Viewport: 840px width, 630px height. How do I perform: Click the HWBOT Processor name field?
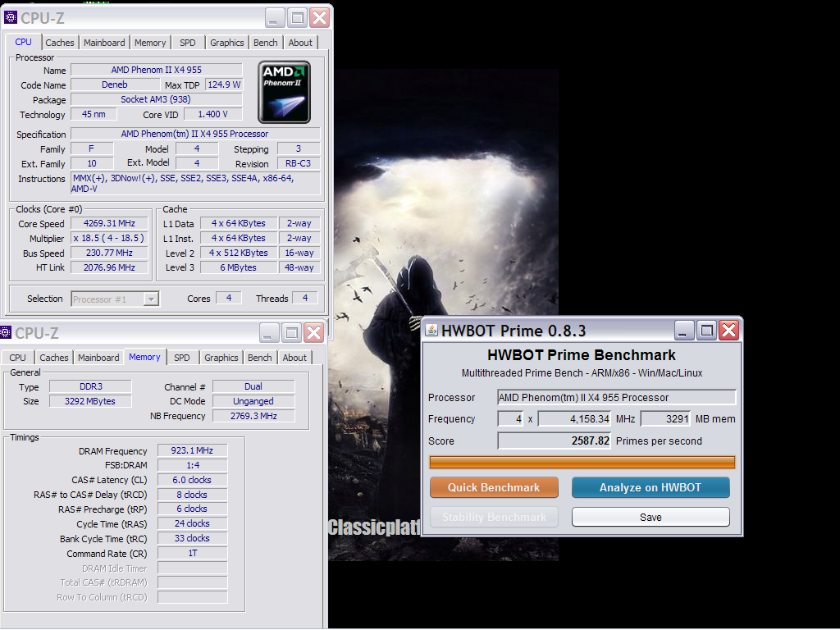(x=617, y=398)
